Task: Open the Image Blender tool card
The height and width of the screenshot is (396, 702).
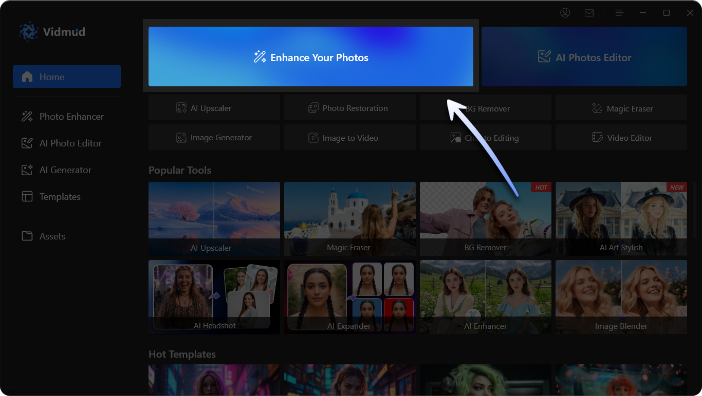Action: 621,297
